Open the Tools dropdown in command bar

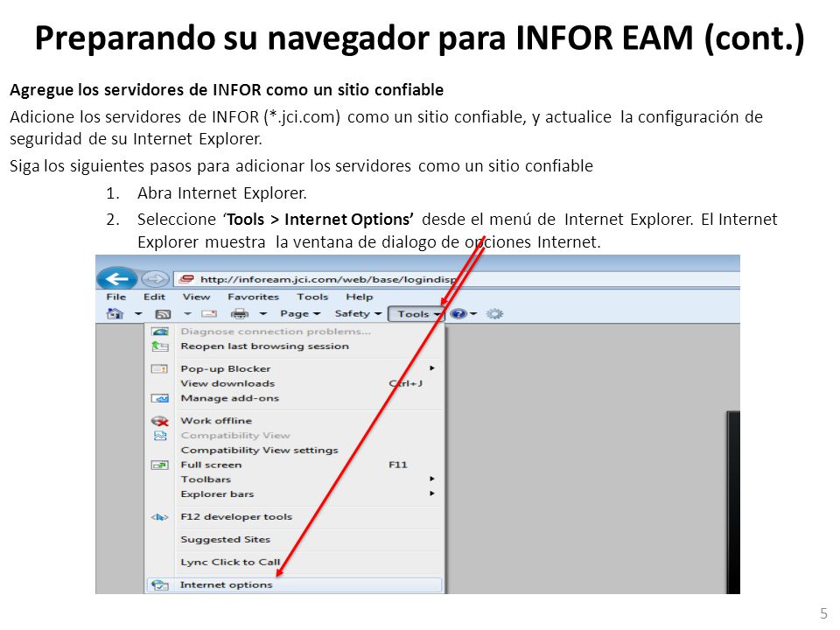click(x=416, y=314)
